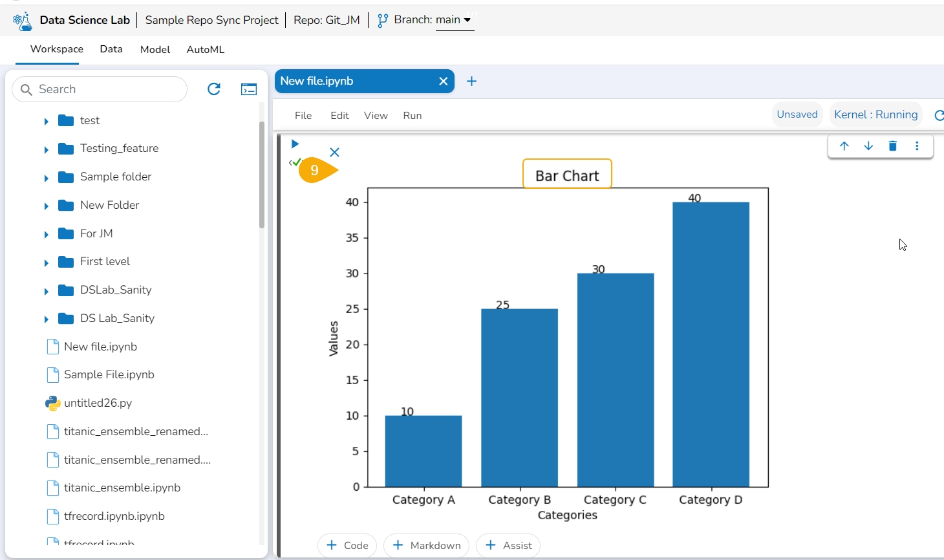Expand the For JM folder
Viewport: 944px width, 560px height.
tap(46, 234)
